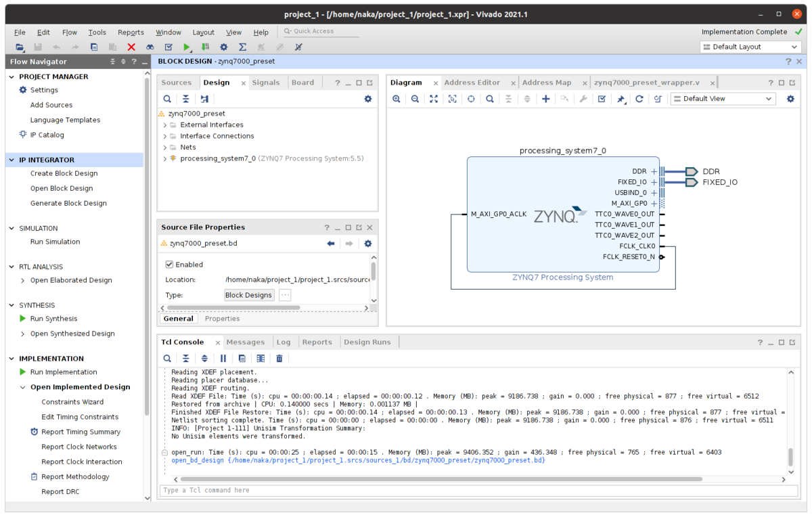Expand the DDR port plus on Zynq block
812x517 pixels.
(654, 172)
